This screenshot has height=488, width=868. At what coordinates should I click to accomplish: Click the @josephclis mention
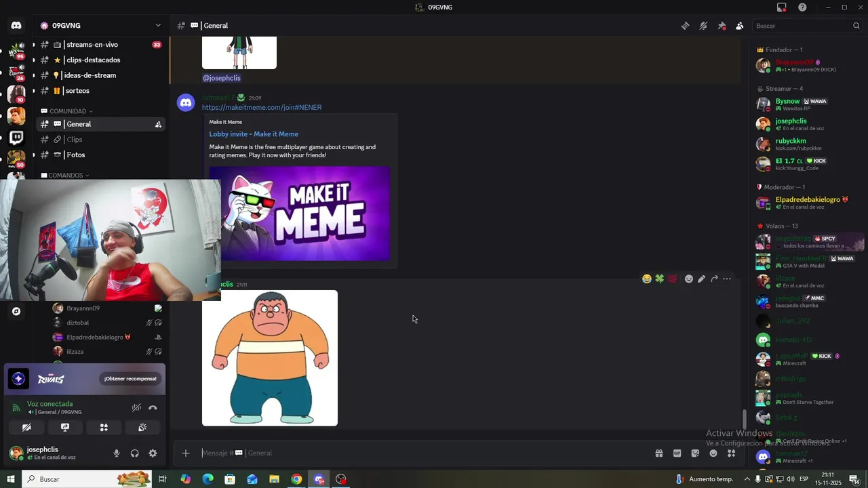pos(221,78)
